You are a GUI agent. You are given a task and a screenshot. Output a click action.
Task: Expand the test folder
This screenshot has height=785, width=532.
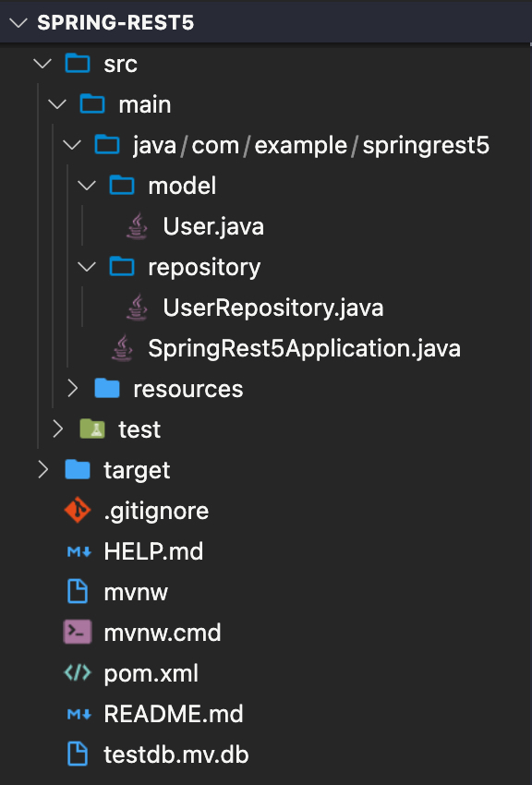(x=57, y=429)
